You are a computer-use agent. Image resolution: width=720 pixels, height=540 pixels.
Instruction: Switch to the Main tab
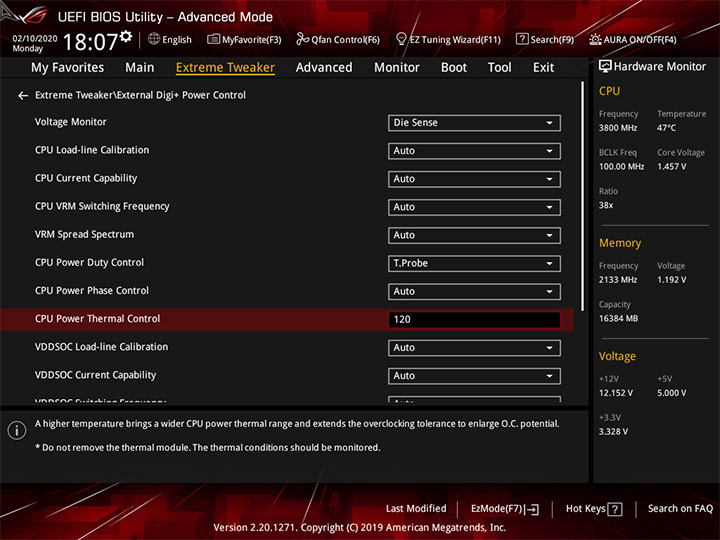pos(140,68)
